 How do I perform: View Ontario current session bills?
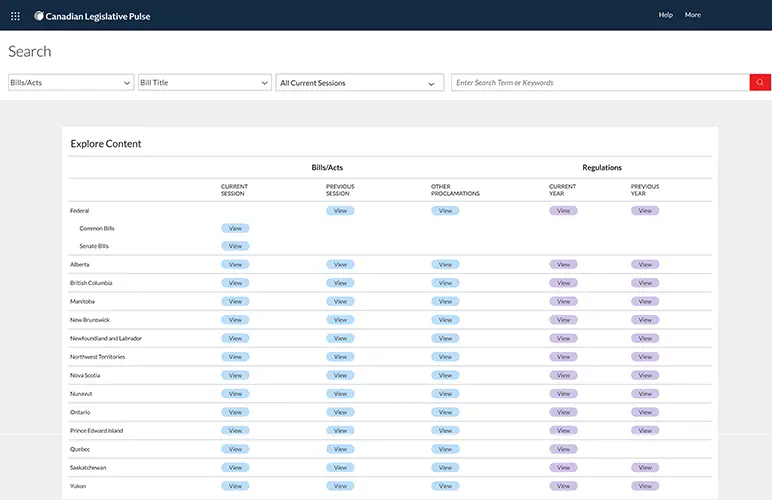pos(235,412)
